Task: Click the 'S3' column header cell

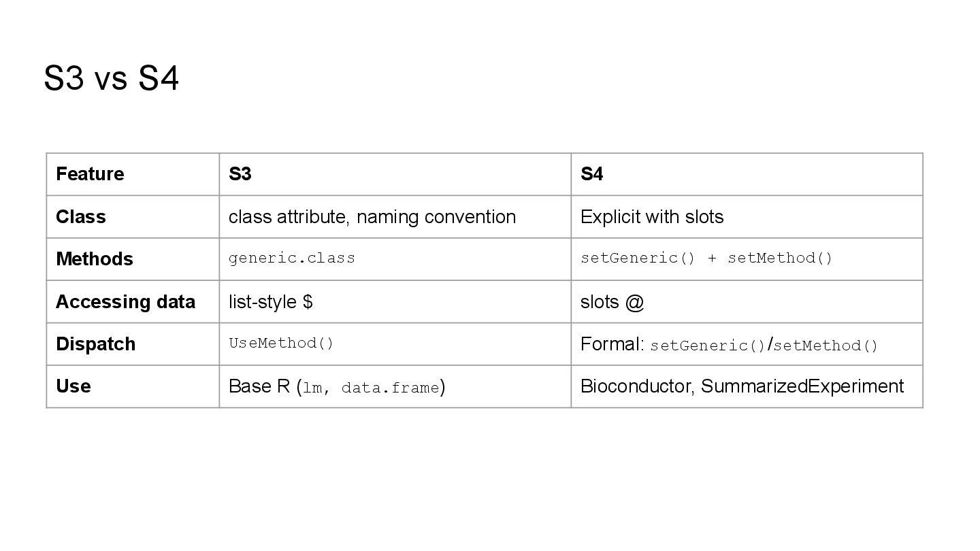Action: (240, 174)
